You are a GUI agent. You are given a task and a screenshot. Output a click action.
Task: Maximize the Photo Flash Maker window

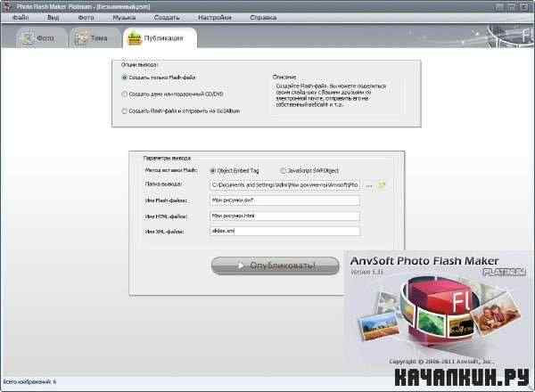512,6
